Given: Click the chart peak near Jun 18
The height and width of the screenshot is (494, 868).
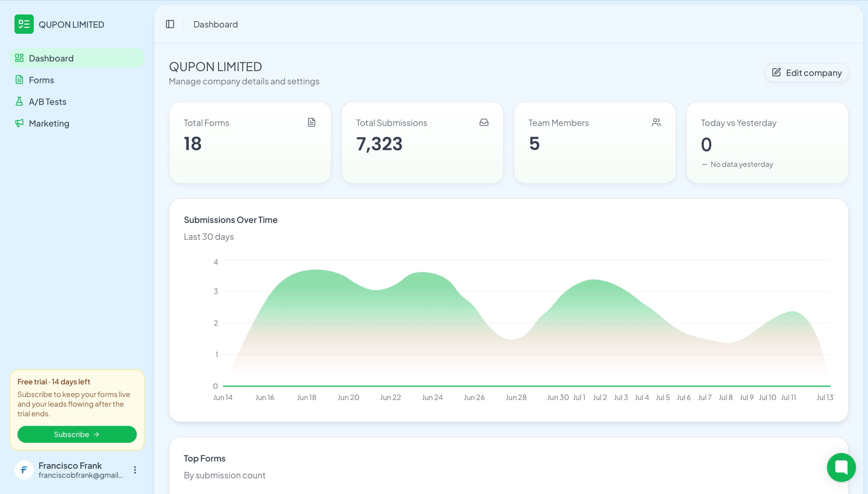Looking at the screenshot, I should [x=316, y=270].
